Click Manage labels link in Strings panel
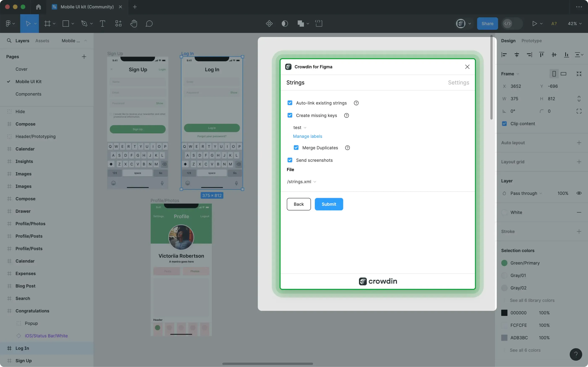Image resolution: width=588 pixels, height=367 pixels. 307,136
